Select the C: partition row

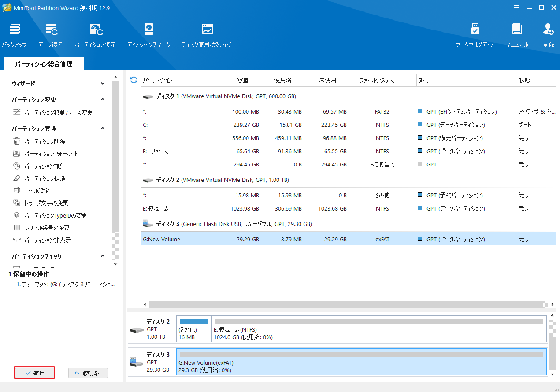[x=348, y=125]
